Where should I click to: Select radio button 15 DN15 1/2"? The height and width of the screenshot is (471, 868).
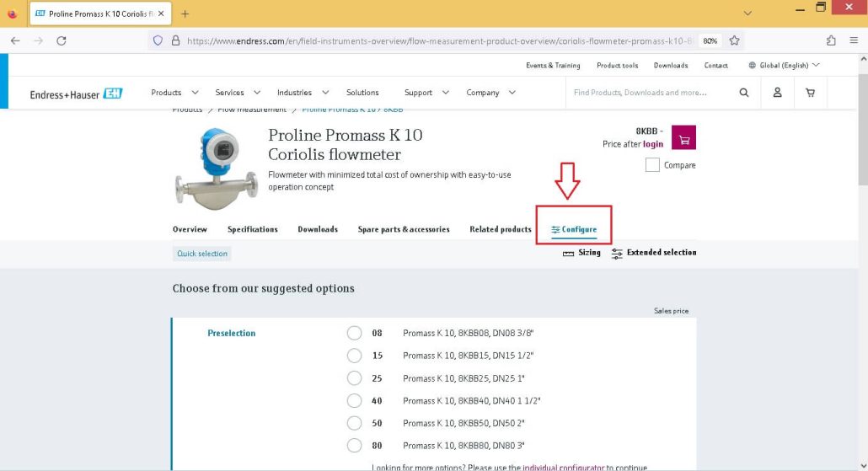354,356
